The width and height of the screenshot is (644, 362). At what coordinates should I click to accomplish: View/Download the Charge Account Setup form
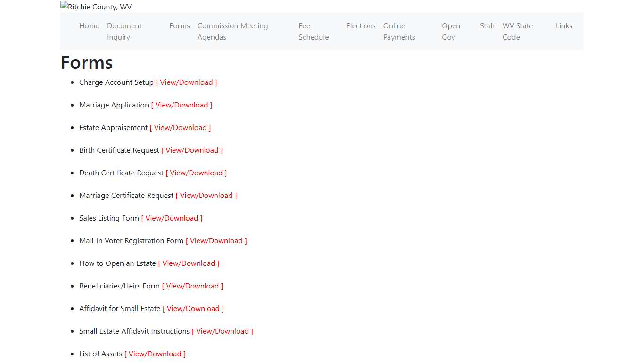(186, 82)
